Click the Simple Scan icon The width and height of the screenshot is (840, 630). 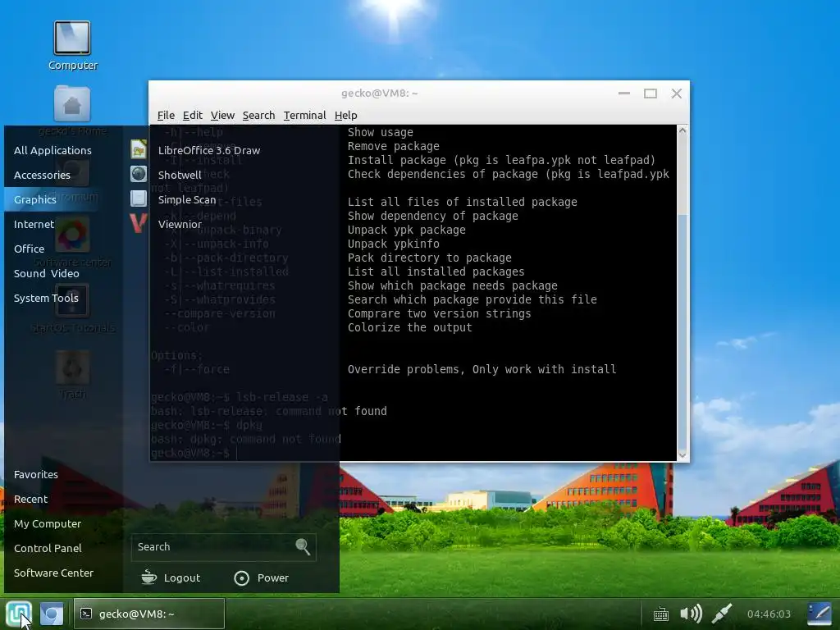click(138, 199)
